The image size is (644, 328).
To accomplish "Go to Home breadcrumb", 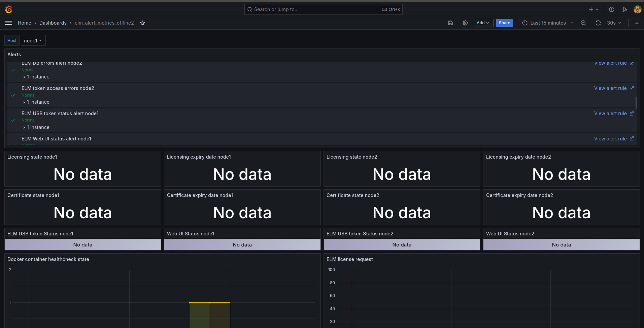I will pyautogui.click(x=25, y=23).
